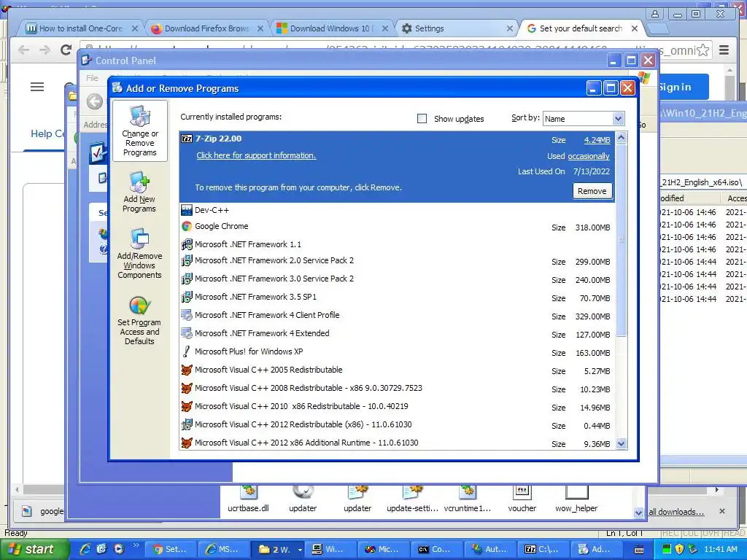Select Microsoft Plus! for Windows XP entry

tap(397, 352)
